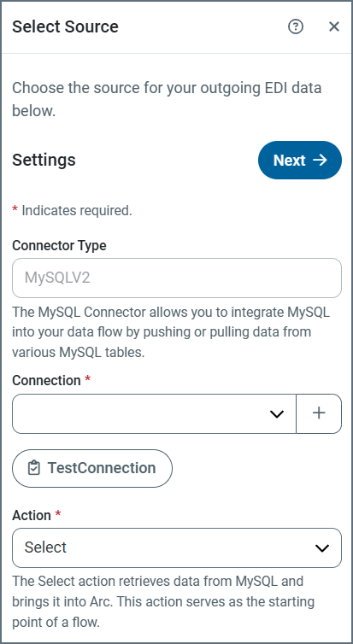Click the clipboard check icon in TestConnection
The image size is (353, 644).
(x=34, y=468)
